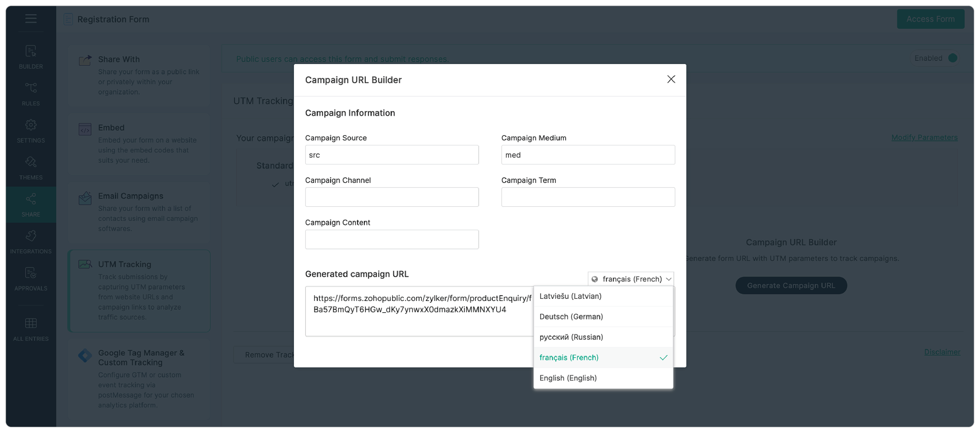
Task: Close the Campaign URL Builder dialog
Action: point(671,79)
